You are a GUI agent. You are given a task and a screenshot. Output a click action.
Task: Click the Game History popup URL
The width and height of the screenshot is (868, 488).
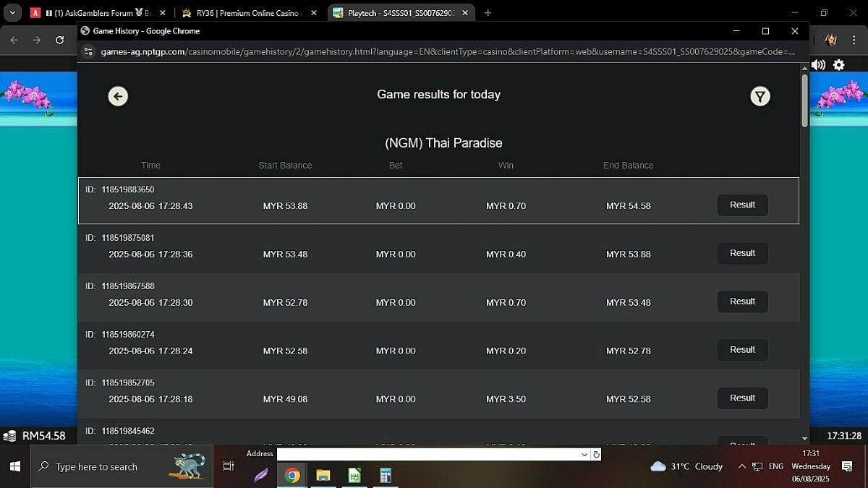tap(448, 52)
